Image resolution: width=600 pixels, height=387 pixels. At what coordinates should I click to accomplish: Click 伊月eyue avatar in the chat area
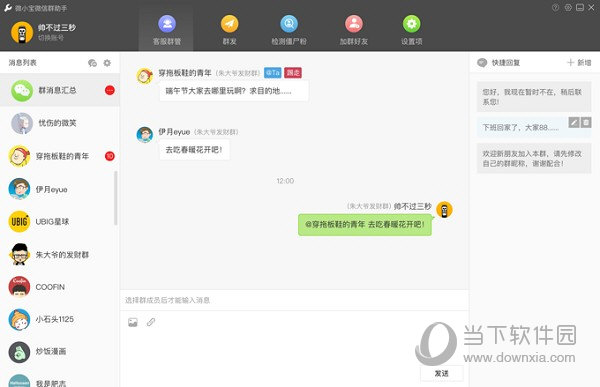coord(145,135)
